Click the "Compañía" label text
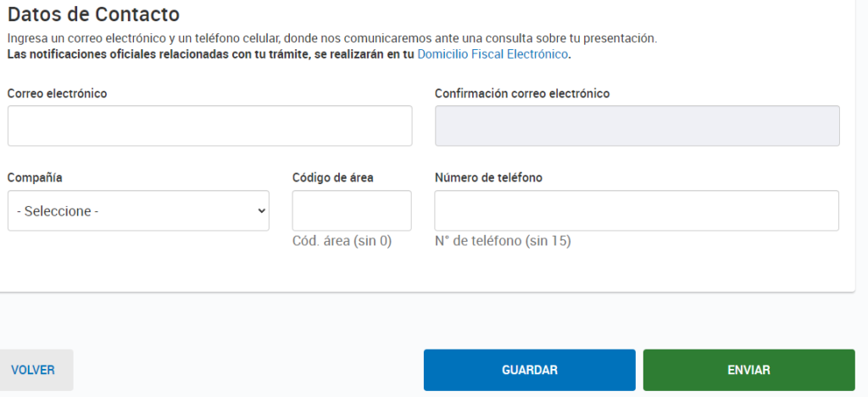This screenshot has height=397, width=868. click(35, 178)
